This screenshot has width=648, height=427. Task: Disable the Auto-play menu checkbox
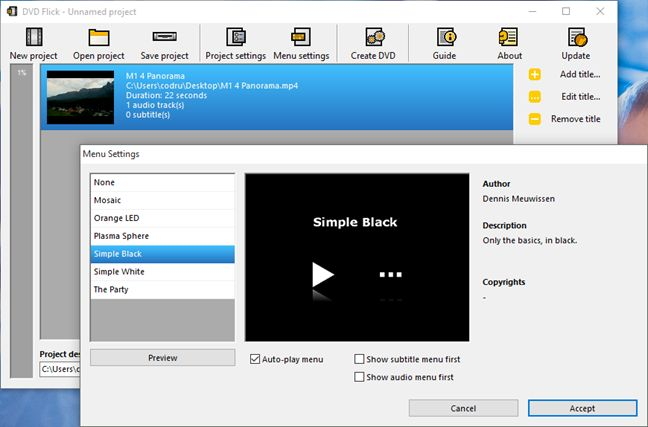(x=256, y=359)
